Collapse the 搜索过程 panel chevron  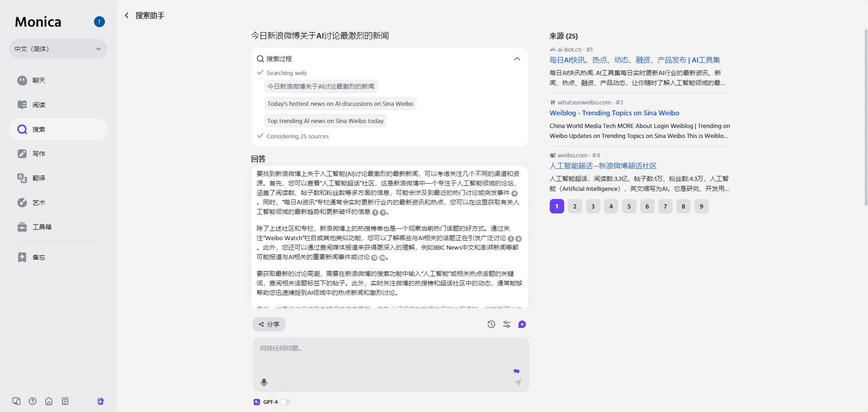[517, 59]
